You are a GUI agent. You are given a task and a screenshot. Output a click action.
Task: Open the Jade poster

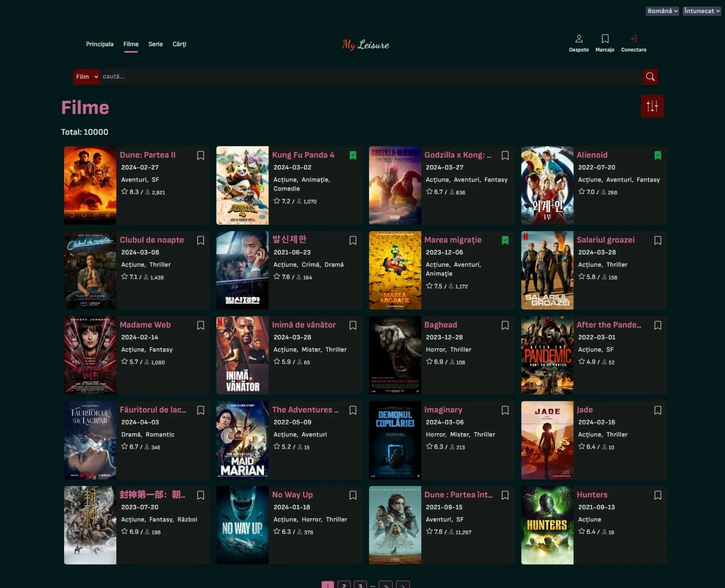tap(547, 440)
